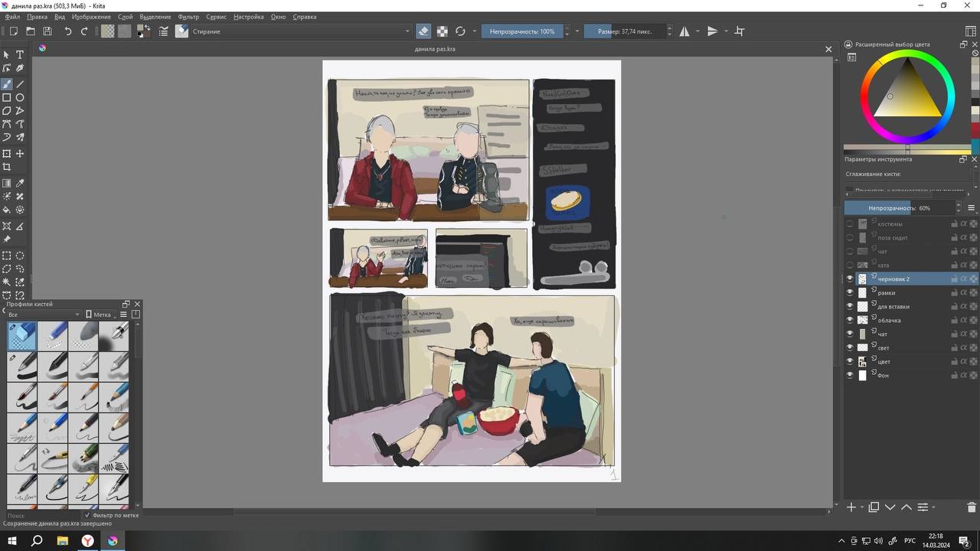
Task: Show the hidden 'хата' layer
Action: click(850, 265)
